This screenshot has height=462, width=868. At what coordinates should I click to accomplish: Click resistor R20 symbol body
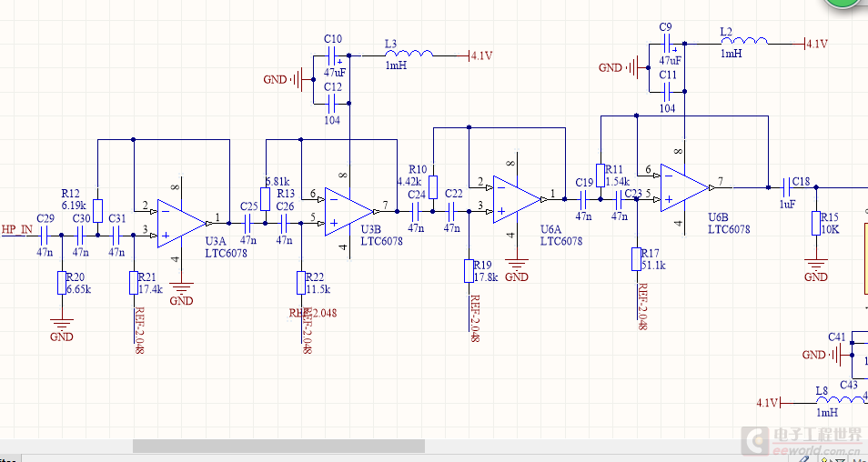[x=62, y=283]
